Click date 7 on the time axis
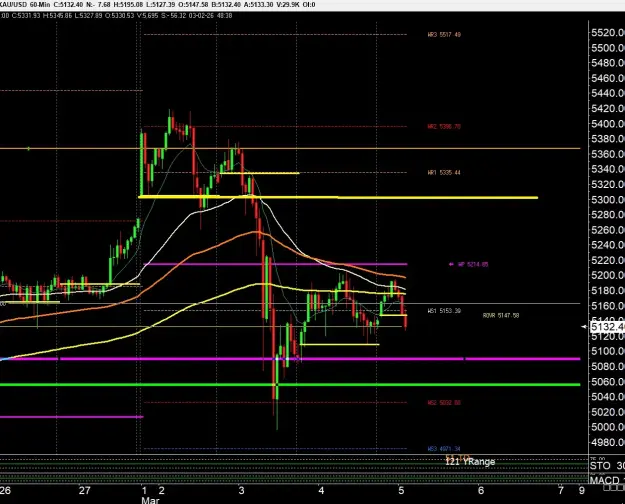The height and width of the screenshot is (504, 625). 561,490
